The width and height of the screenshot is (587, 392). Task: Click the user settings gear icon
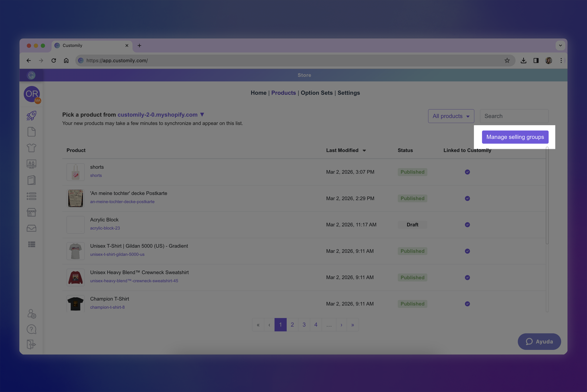(x=32, y=314)
